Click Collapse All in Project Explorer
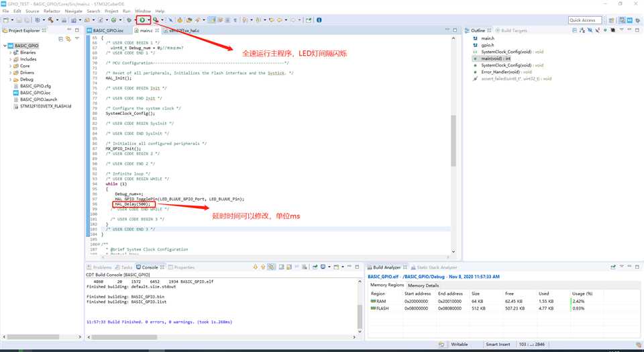644x352 pixels. pyautogui.click(x=61, y=39)
